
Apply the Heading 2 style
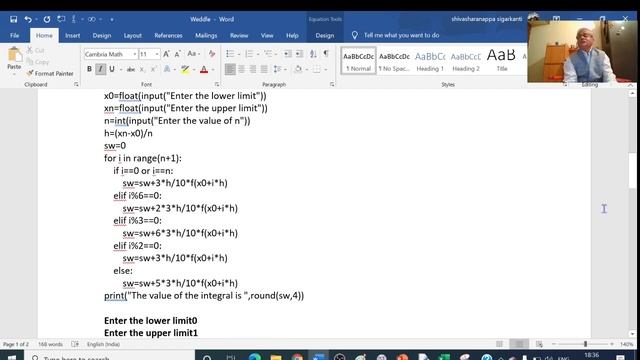tap(466, 61)
